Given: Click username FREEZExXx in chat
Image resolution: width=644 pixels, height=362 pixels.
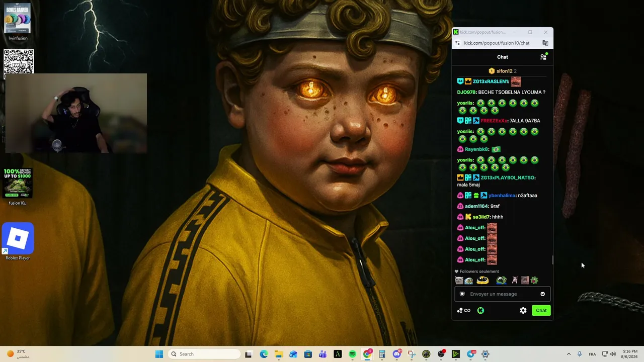Looking at the screenshot, I should pos(494,121).
